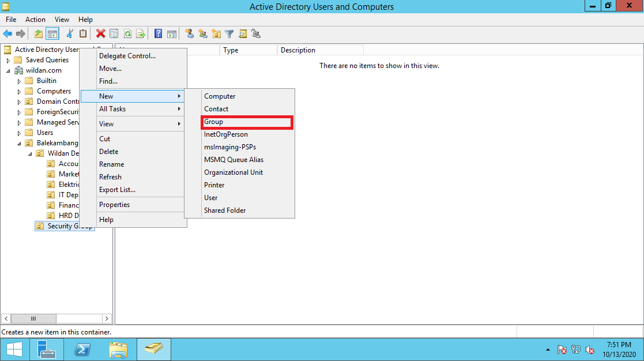The height and width of the screenshot is (361, 644).
Task: Open the Action menu
Action: point(35,19)
